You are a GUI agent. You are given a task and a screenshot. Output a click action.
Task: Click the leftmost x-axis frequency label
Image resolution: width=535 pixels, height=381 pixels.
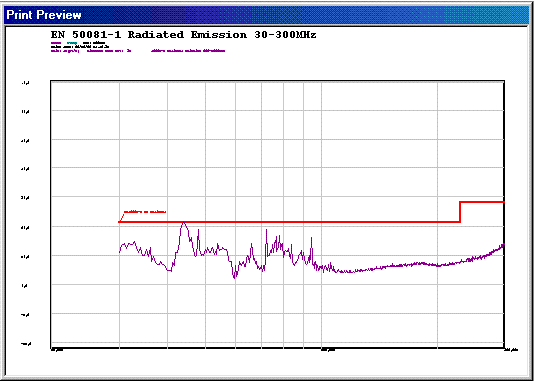55,350
